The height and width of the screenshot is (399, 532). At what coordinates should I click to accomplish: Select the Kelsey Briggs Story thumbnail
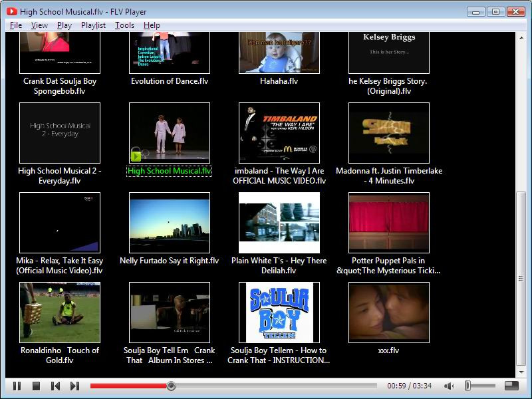[x=389, y=53]
